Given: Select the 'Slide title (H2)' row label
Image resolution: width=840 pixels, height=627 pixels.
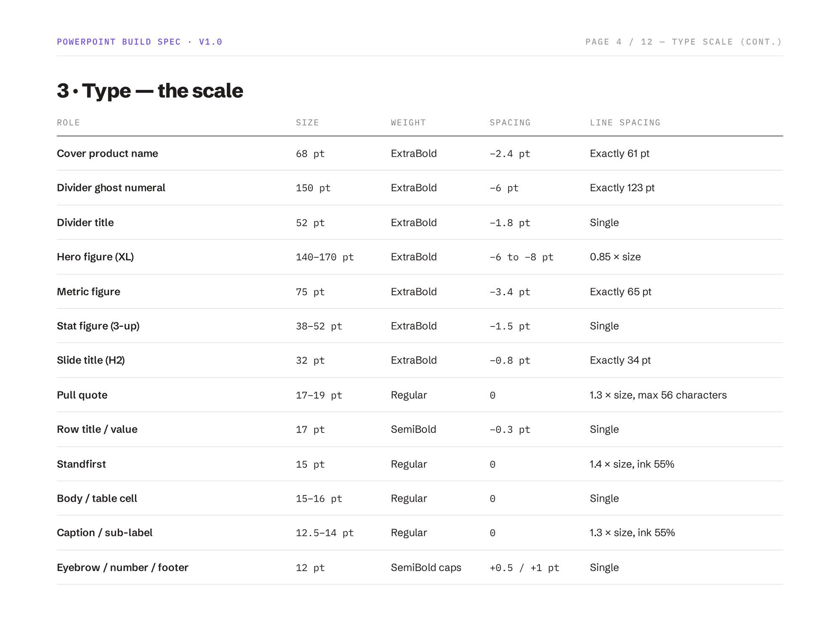Looking at the screenshot, I should 91,360.
